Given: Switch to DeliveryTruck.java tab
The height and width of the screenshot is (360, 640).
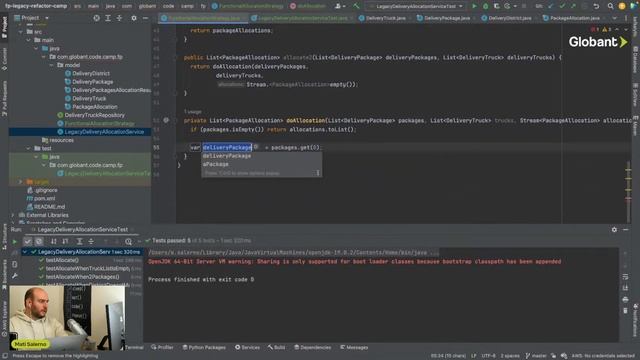Looking at the screenshot, I should (385, 18).
